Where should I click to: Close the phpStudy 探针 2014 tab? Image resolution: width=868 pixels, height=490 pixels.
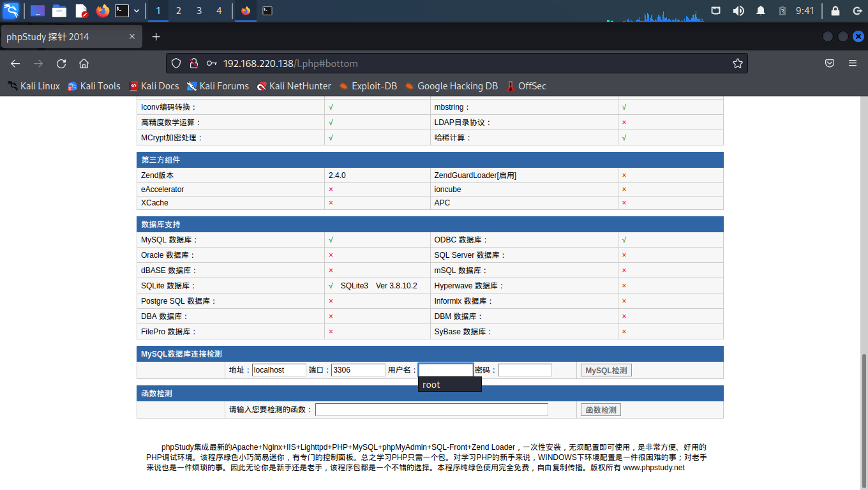pos(132,37)
